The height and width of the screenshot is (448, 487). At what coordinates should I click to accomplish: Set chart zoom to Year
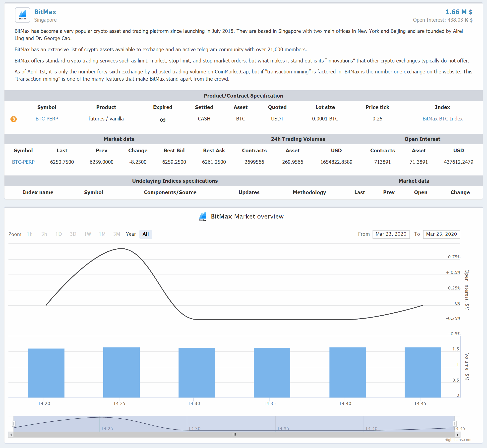point(131,234)
